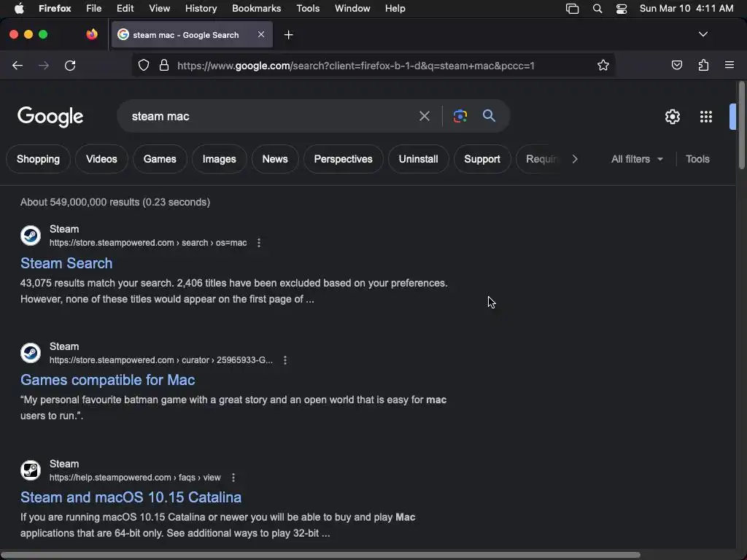Screen dimensions: 747x560
Task: Select the Support filter chip
Action: tap(482, 159)
